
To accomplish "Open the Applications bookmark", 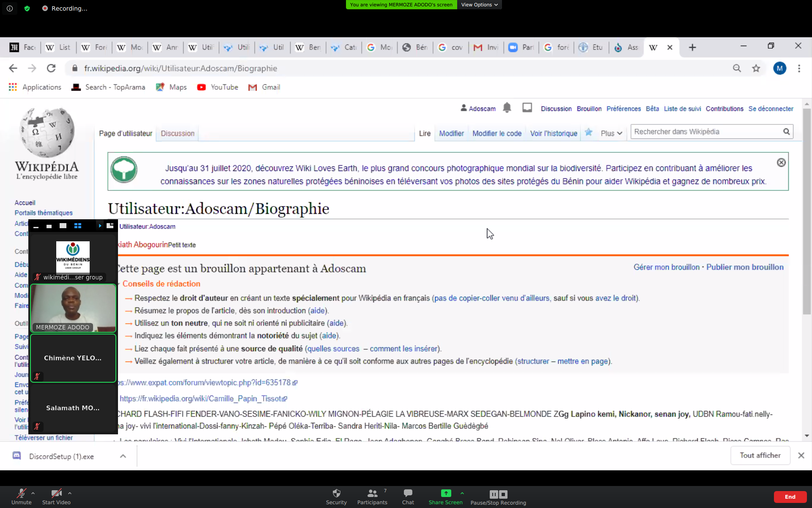I will click(x=35, y=87).
